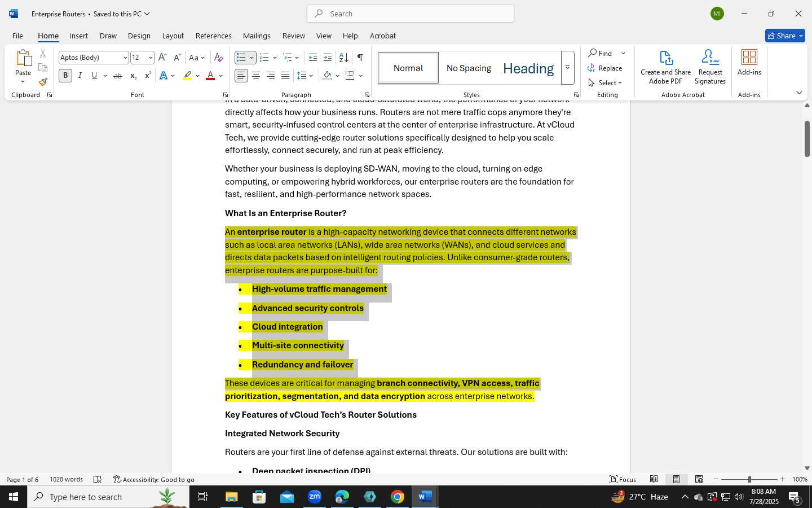This screenshot has width=812, height=508.
Task: Toggle show paragraph marks
Action: pos(360,58)
